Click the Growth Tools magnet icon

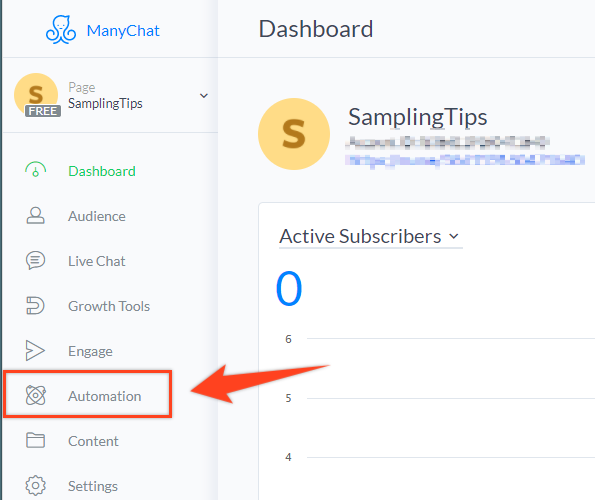35,306
